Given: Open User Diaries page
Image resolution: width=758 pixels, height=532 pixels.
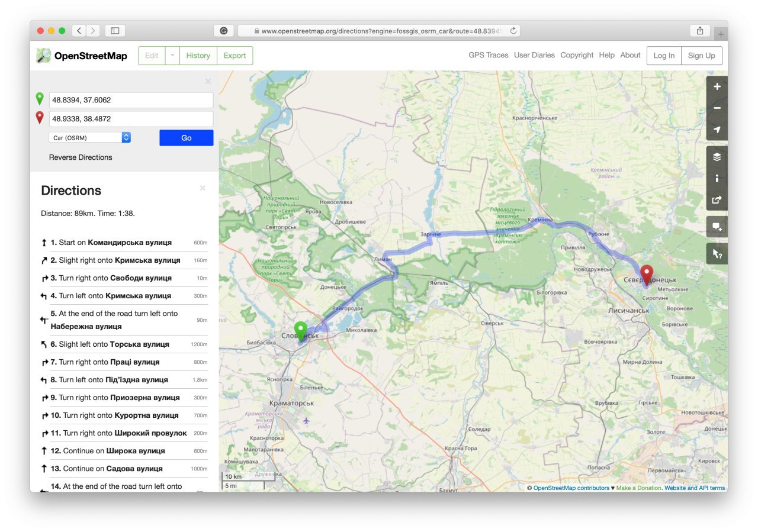Looking at the screenshot, I should [534, 55].
